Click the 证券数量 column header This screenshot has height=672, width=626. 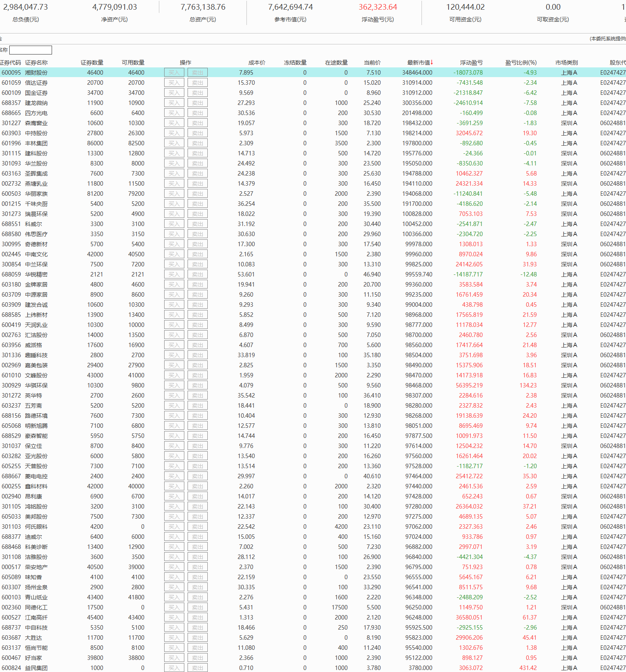pyautogui.click(x=92, y=63)
